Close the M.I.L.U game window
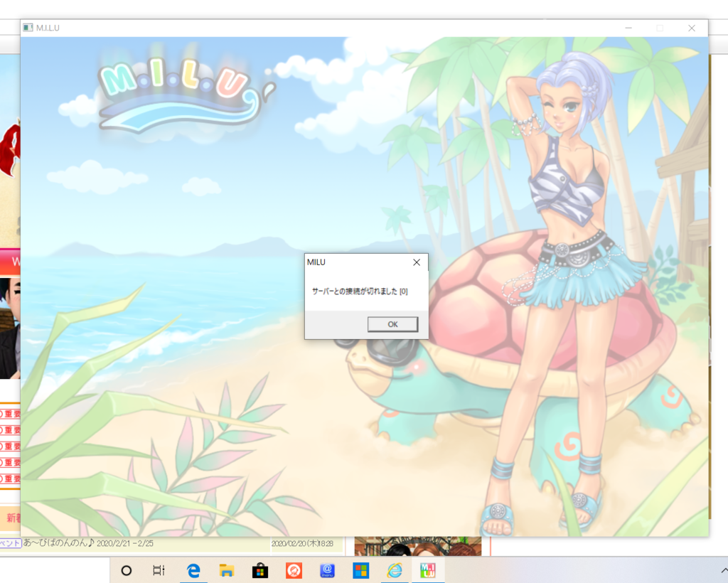The height and width of the screenshot is (583, 728). tap(691, 28)
